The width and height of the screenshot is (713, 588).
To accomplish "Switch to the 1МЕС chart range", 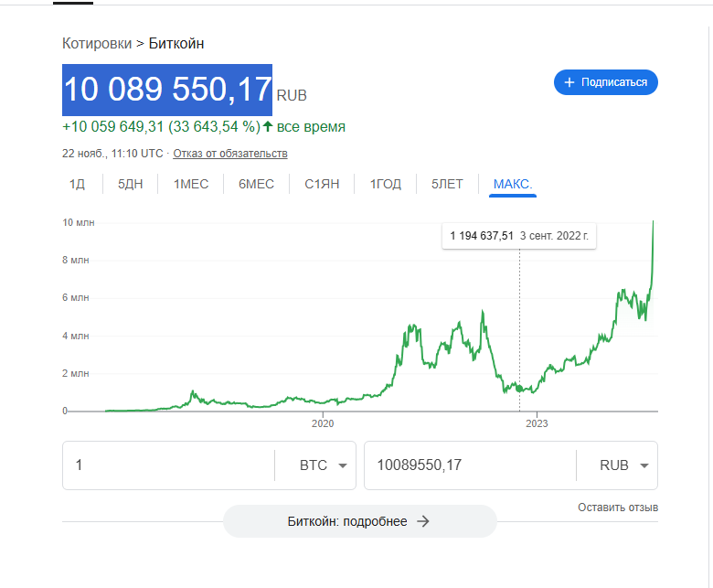I will pyautogui.click(x=191, y=184).
